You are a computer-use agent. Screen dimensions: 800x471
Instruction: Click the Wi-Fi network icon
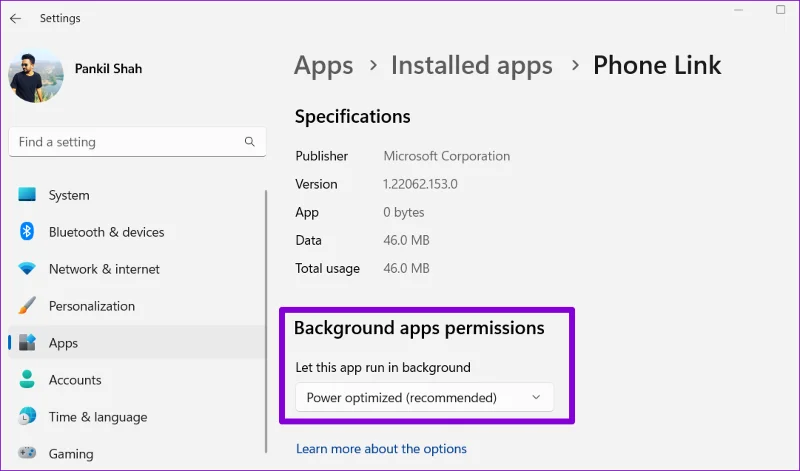27,268
